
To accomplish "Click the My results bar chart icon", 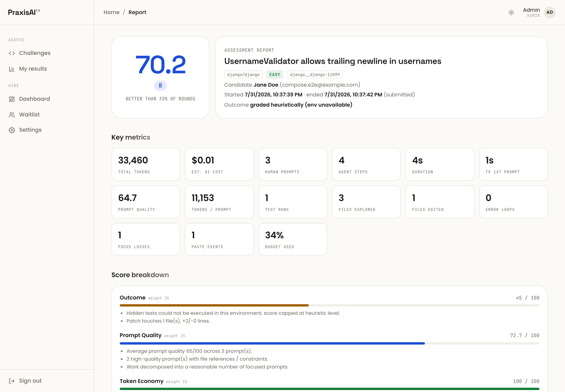I will point(12,69).
